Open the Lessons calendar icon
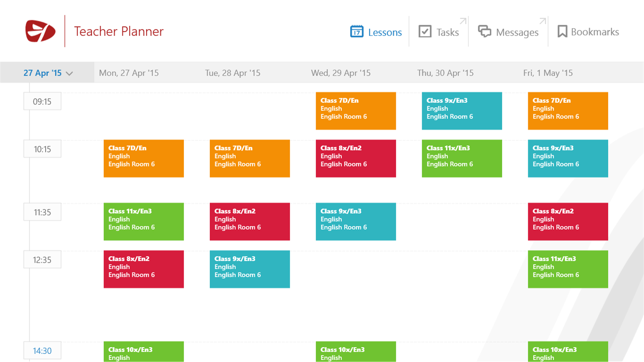The width and height of the screenshot is (644, 362). pos(357,32)
